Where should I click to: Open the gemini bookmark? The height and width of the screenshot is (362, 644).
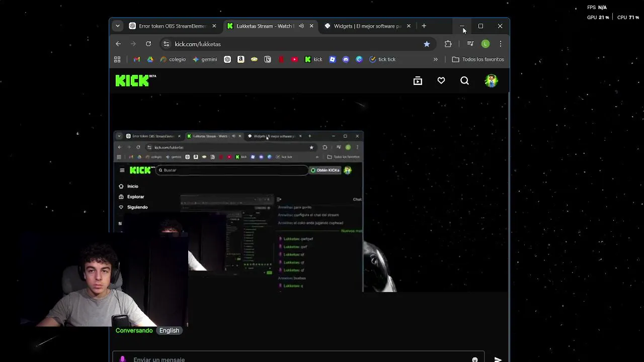coord(205,59)
